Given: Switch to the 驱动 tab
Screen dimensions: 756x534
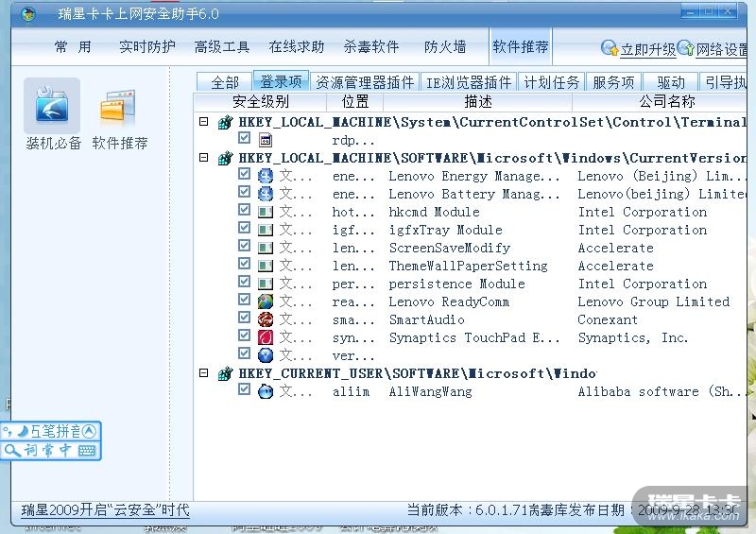Looking at the screenshot, I should (x=671, y=82).
